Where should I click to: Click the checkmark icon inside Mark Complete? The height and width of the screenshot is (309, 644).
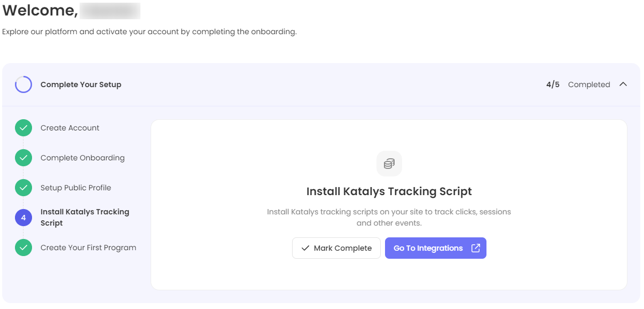pos(305,248)
